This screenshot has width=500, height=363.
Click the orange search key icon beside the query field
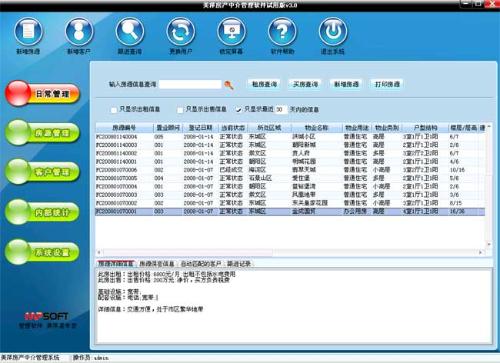tap(229, 85)
